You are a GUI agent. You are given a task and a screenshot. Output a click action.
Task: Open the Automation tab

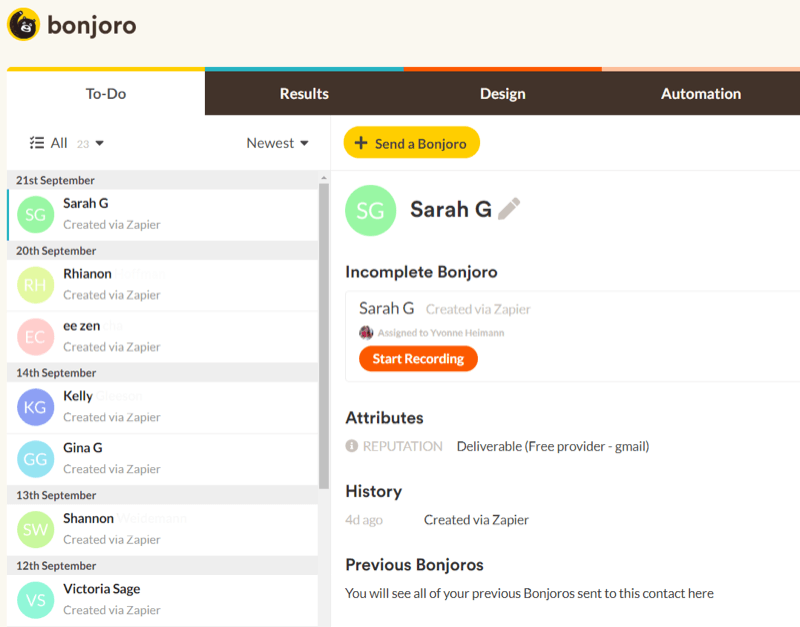pos(701,93)
